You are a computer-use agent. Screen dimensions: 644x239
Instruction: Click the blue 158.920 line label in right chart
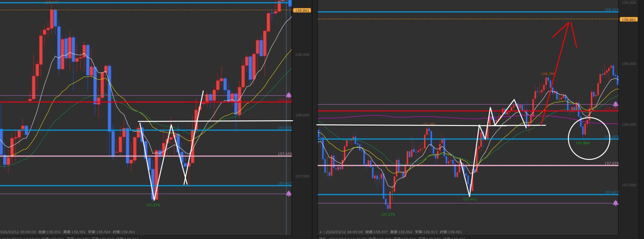(x=611, y=10)
